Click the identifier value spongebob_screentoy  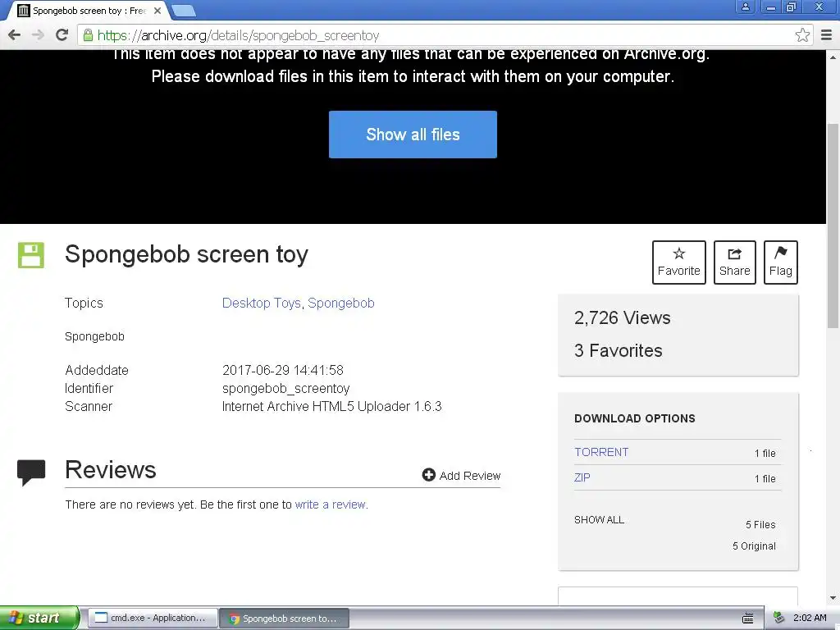pos(285,388)
